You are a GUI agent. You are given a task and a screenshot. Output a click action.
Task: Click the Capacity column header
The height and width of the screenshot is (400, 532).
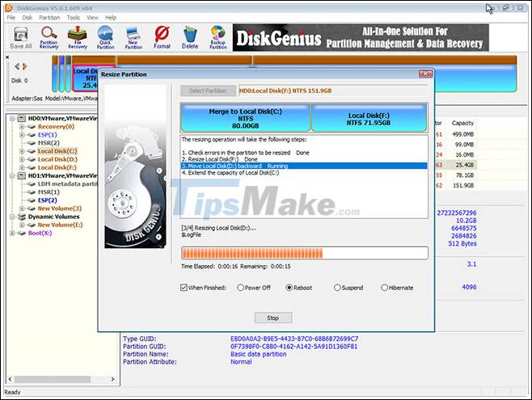click(462, 123)
